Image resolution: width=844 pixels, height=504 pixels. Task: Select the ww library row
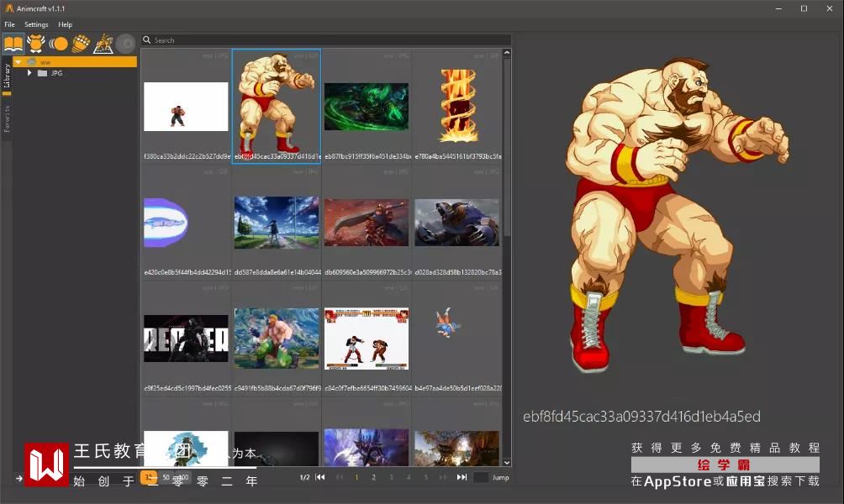[75, 62]
